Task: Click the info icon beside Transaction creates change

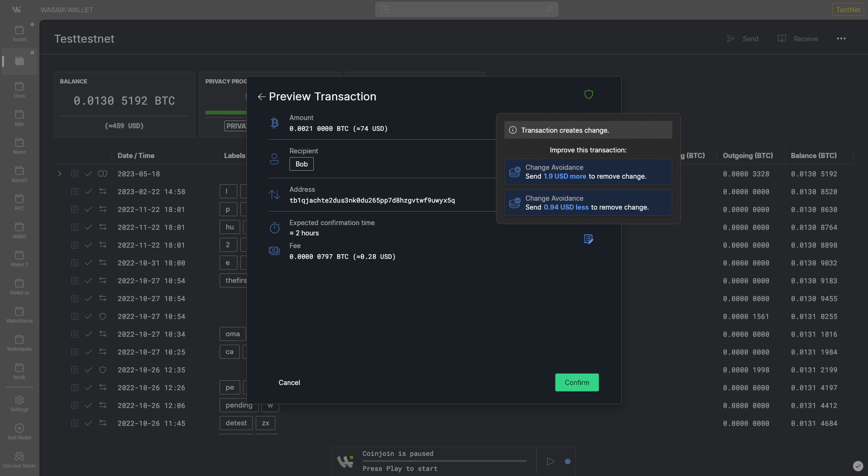Action: [x=512, y=130]
